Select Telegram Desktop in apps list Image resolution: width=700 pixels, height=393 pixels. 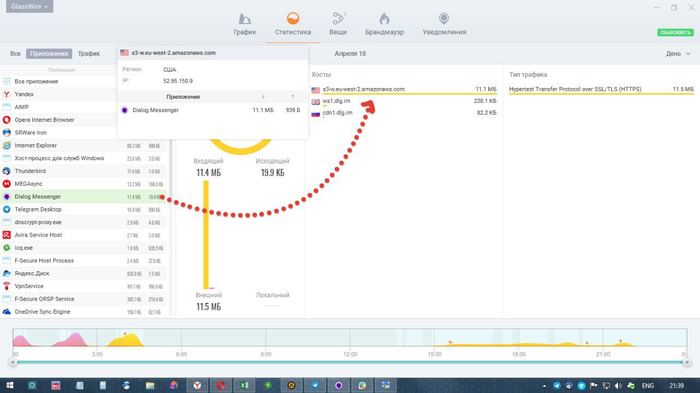(83, 209)
